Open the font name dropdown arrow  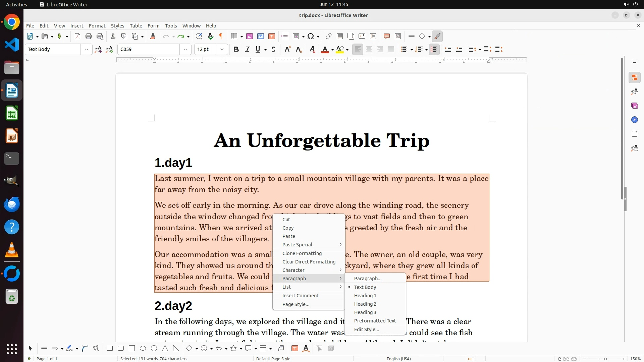185,49
